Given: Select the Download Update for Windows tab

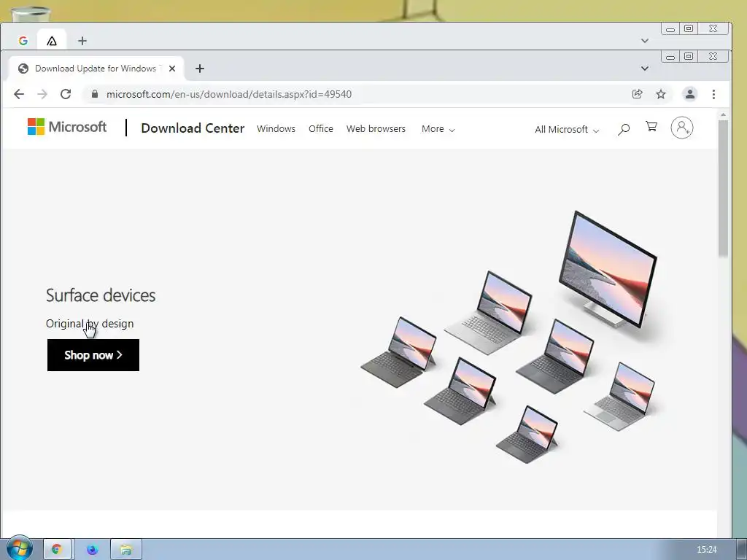Looking at the screenshot, I should (x=96, y=69).
